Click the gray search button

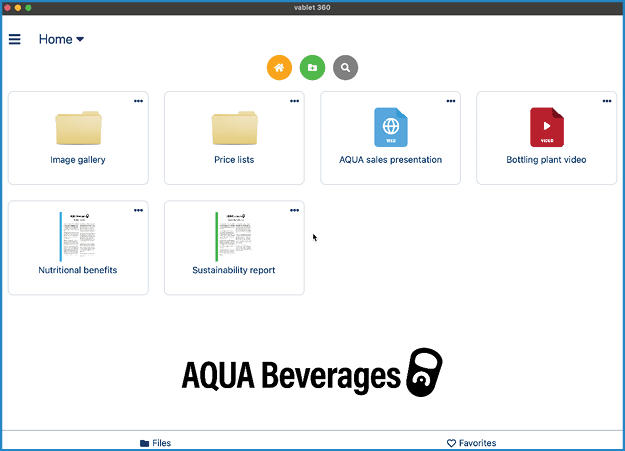pyautogui.click(x=345, y=67)
